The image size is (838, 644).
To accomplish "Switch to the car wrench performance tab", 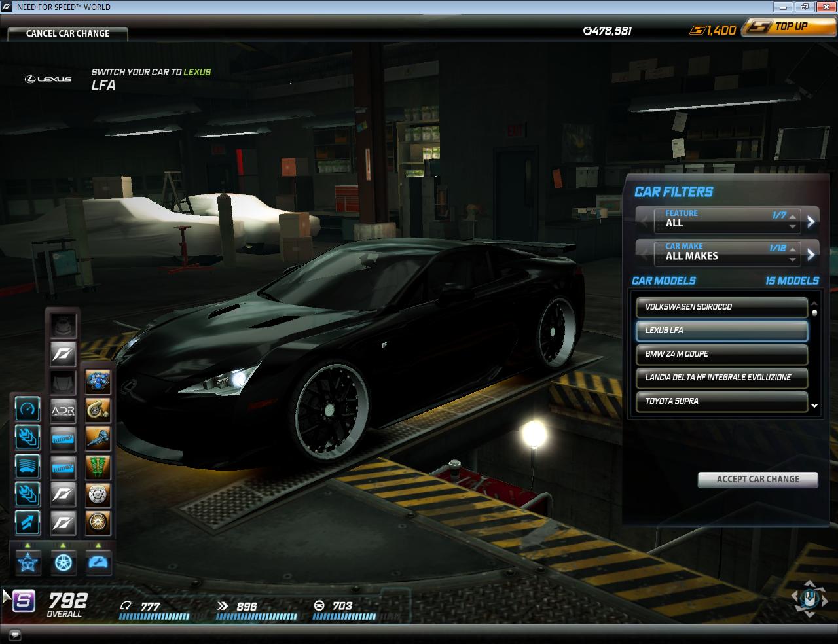I will [x=98, y=562].
